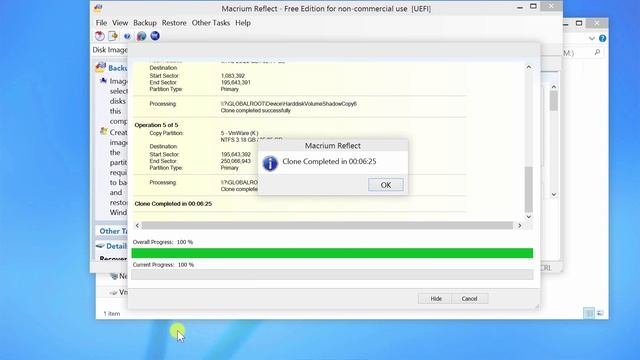Screen dimensions: 640x360
Task: Click the log vertical scroll down arrow
Action: (x=529, y=217)
